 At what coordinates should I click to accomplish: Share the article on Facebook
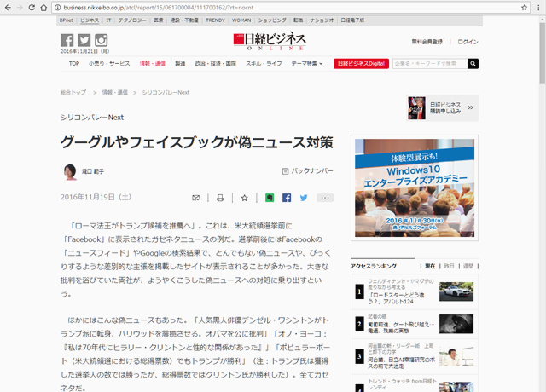287,198
